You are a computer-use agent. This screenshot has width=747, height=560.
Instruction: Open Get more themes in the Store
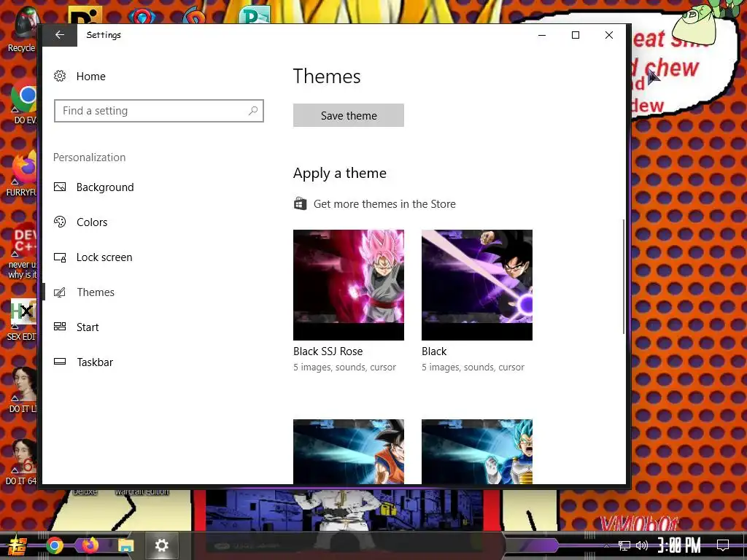(384, 204)
